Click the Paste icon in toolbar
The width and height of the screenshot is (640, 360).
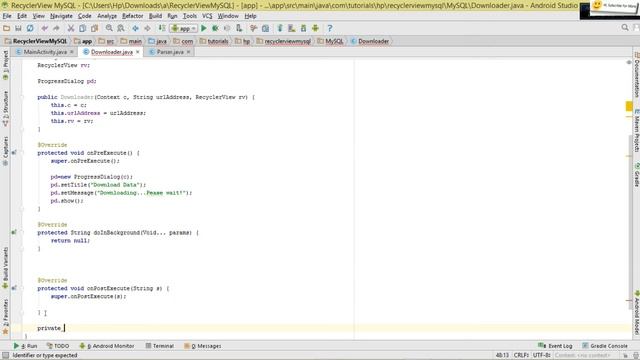[94, 28]
